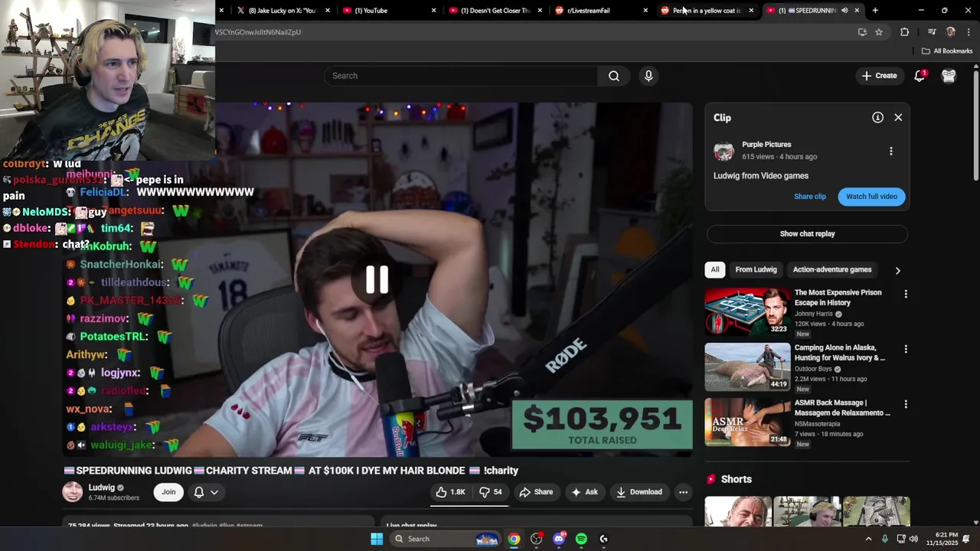980x551 pixels.
Task: Open YouTube notifications bell
Action: pyautogui.click(x=920, y=76)
